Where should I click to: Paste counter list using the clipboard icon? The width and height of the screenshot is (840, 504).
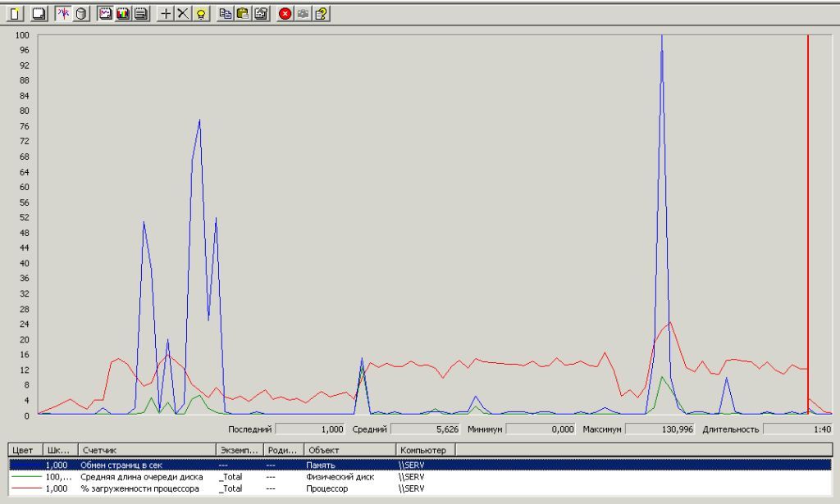click(x=243, y=14)
